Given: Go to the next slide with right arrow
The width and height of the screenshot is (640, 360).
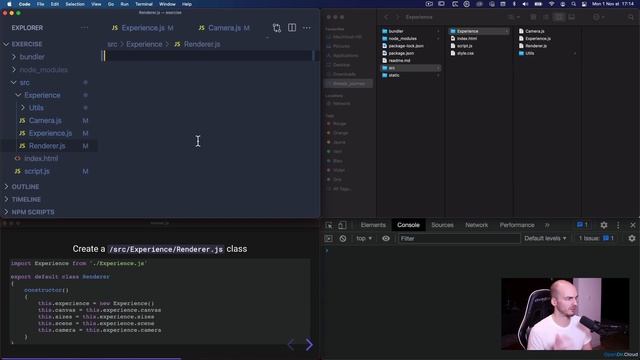Looking at the screenshot, I should pyautogui.click(x=309, y=344).
